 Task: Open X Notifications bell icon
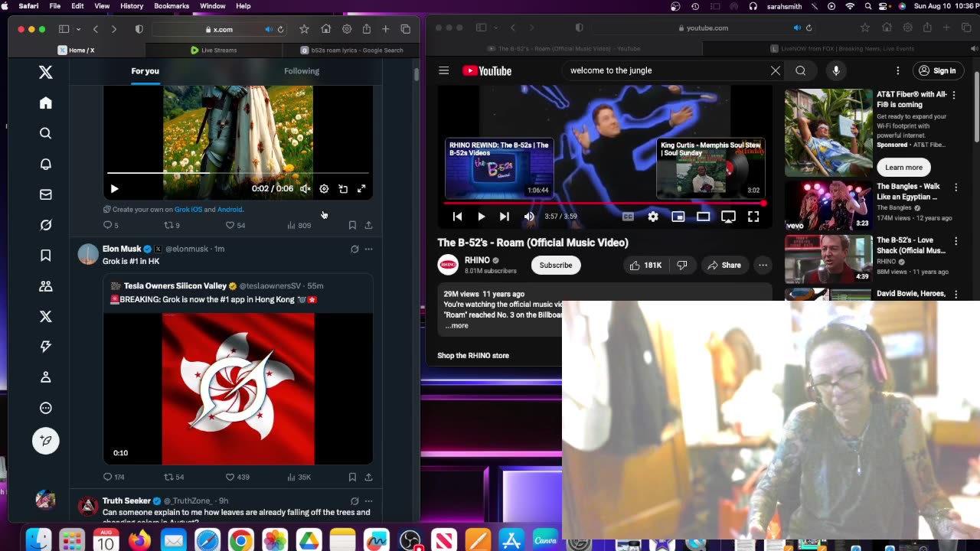pyautogui.click(x=46, y=164)
